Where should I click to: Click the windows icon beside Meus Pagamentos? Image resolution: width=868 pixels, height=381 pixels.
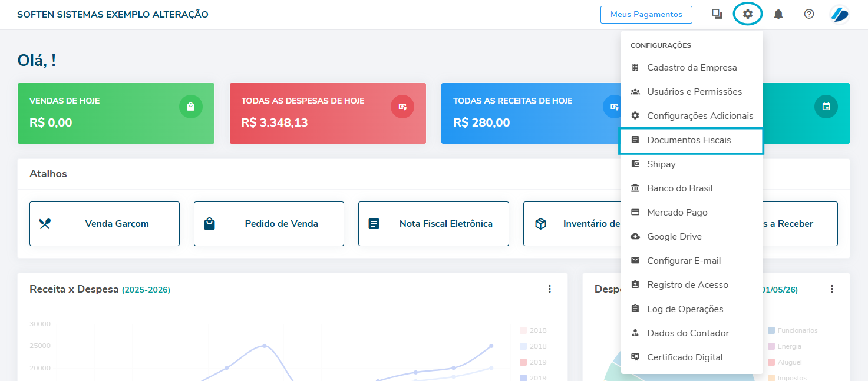click(717, 14)
